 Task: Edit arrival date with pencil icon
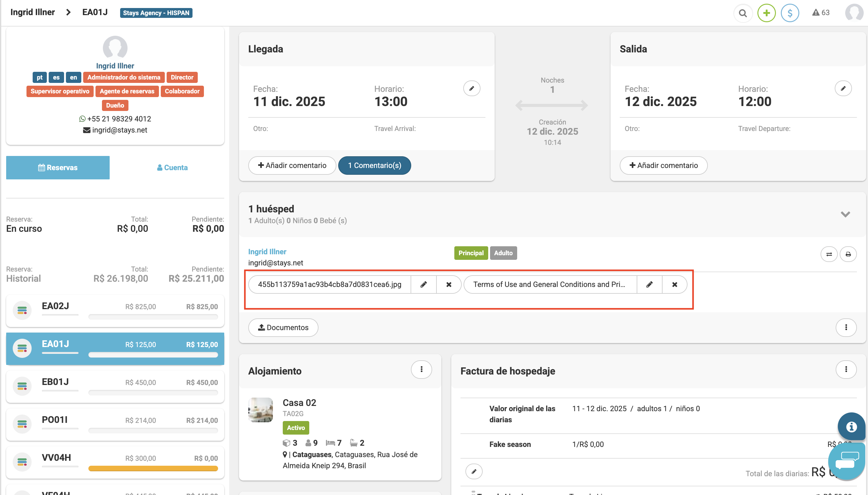click(x=472, y=88)
